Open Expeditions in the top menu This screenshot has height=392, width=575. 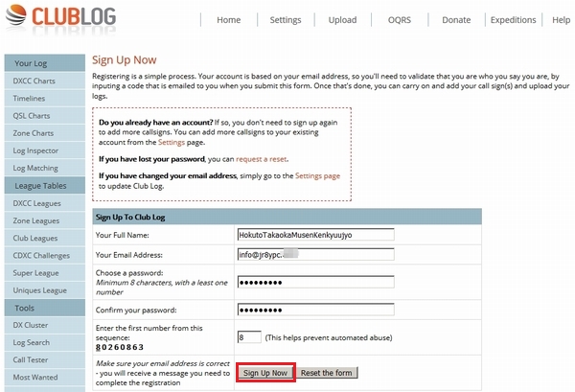[x=513, y=20]
